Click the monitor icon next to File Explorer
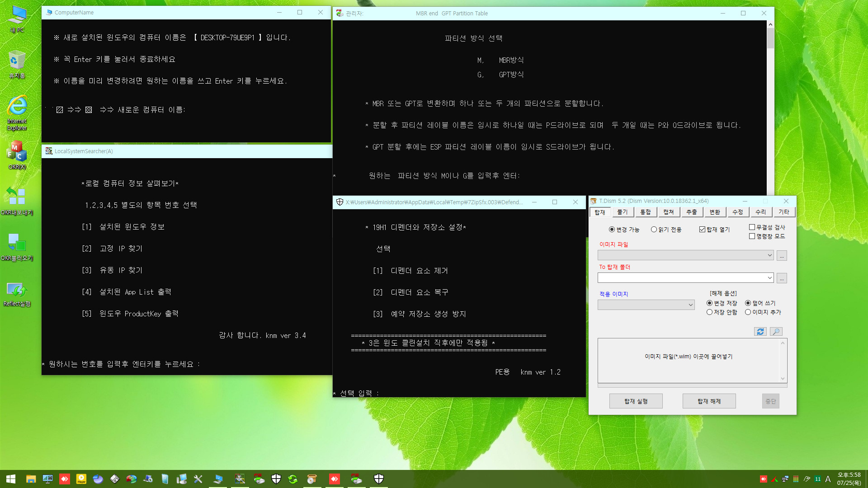Screen dimensions: 868x488 pyautogui.click(x=47, y=479)
